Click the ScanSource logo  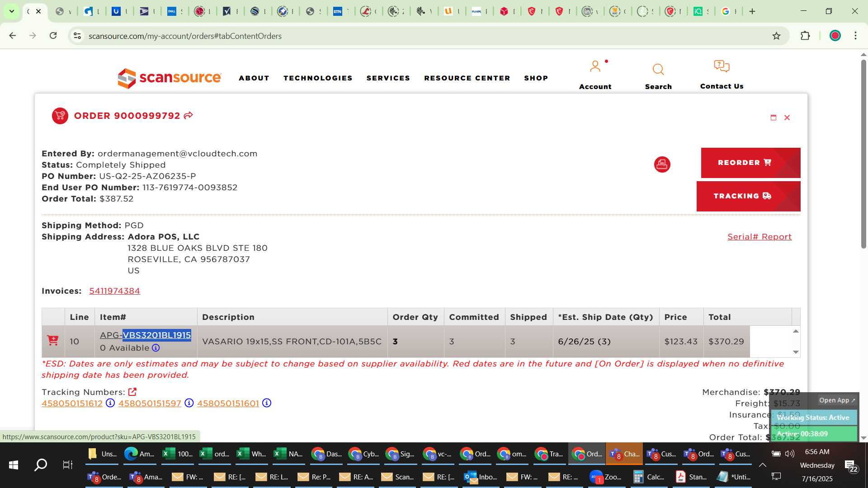click(x=170, y=78)
